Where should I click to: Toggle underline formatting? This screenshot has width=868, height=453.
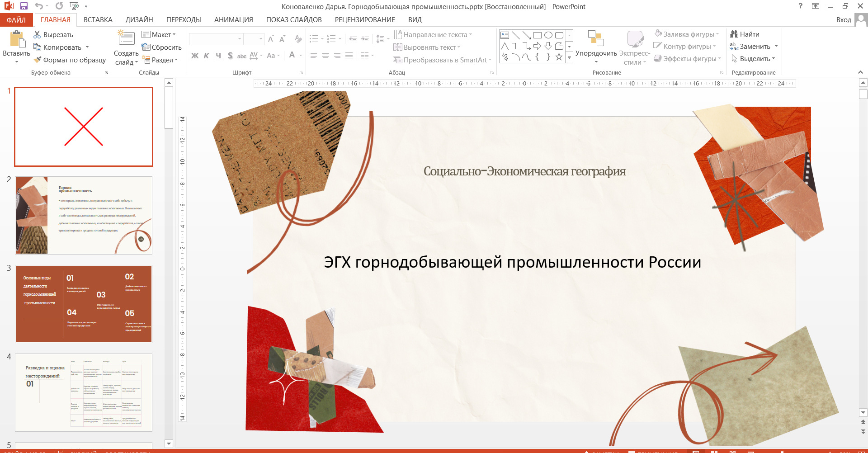pos(218,55)
